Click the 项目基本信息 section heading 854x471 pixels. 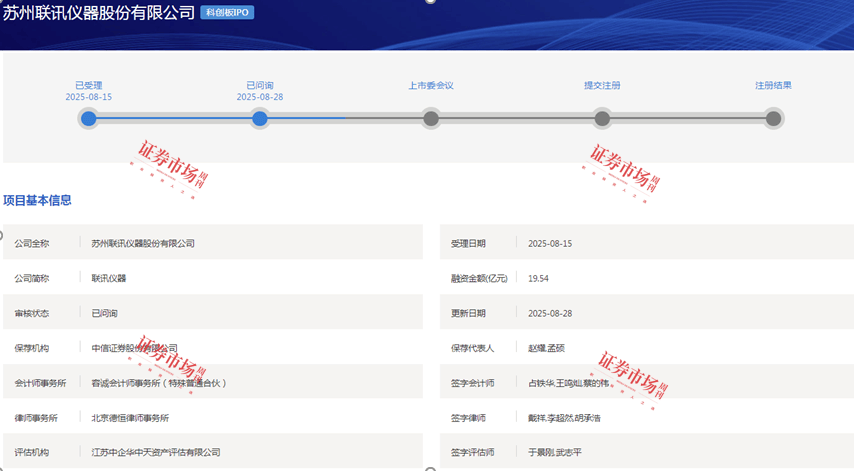coord(37,200)
